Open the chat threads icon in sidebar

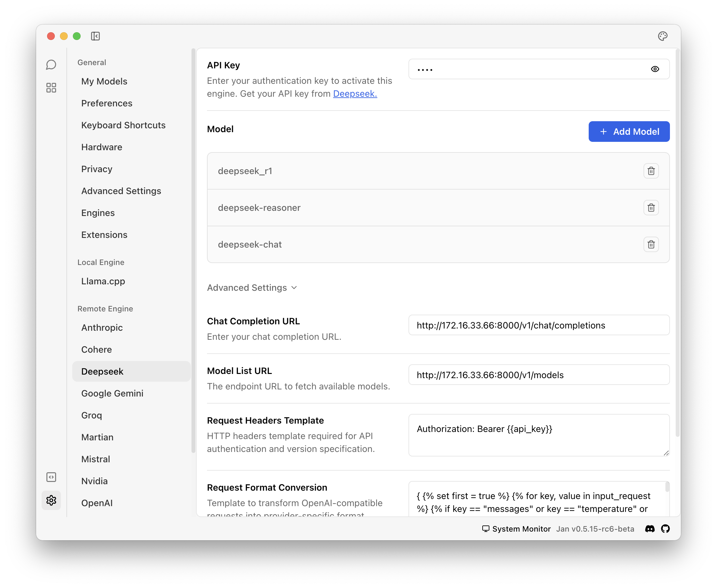click(51, 65)
